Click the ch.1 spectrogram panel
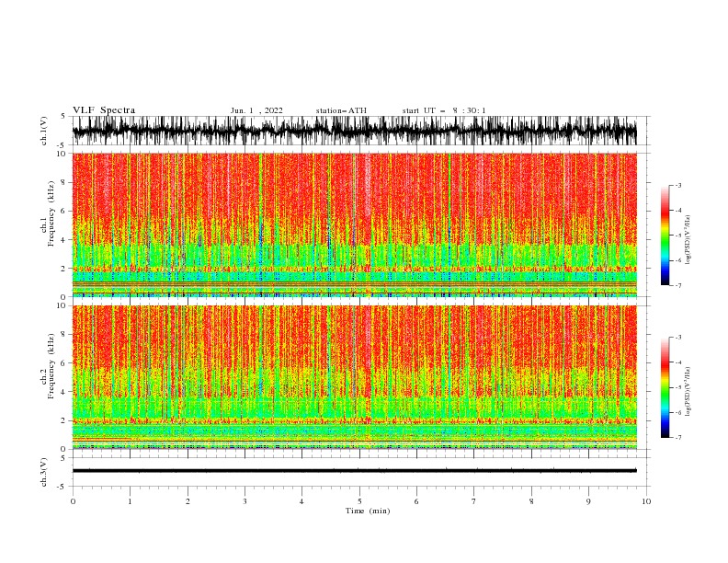Screen dimensions: 728x563 [354, 224]
